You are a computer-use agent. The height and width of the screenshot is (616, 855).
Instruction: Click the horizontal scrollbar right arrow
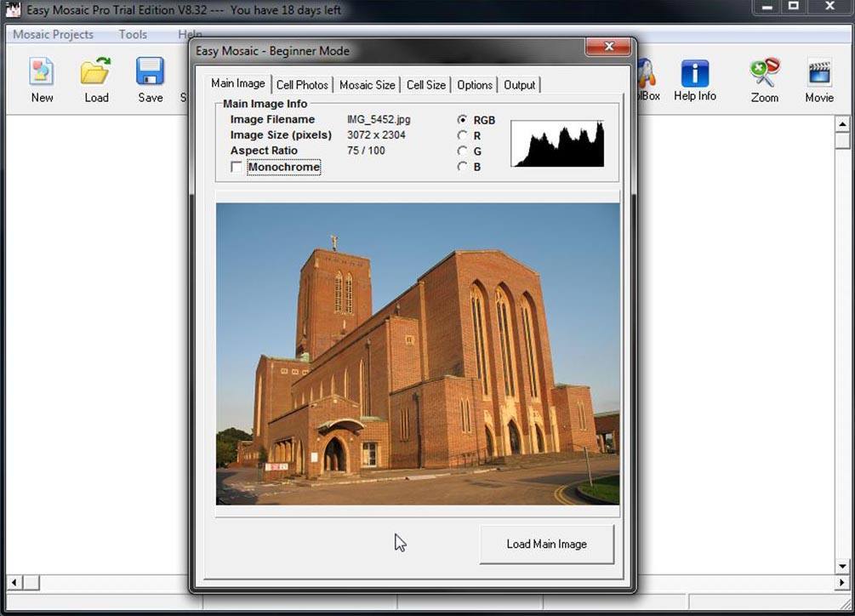coord(842,583)
